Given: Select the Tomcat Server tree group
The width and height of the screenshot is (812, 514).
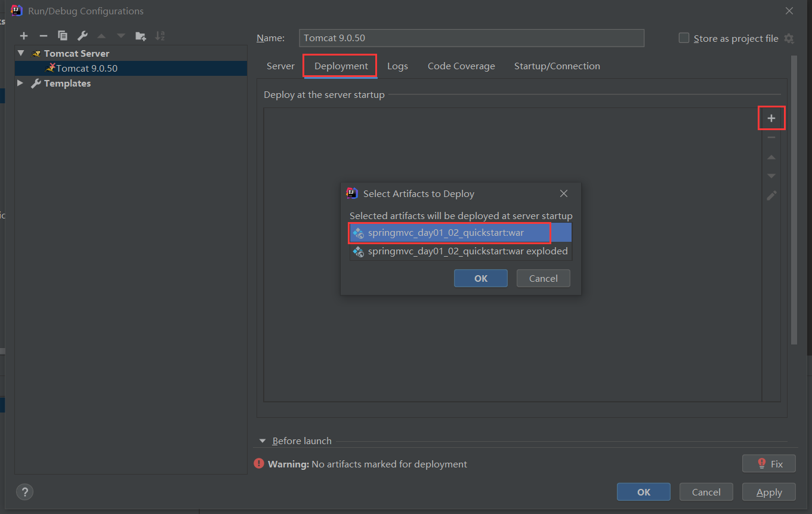Looking at the screenshot, I should [131, 53].
